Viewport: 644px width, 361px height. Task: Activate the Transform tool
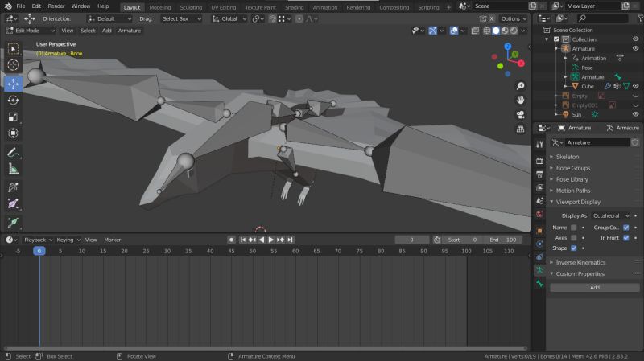[13, 133]
